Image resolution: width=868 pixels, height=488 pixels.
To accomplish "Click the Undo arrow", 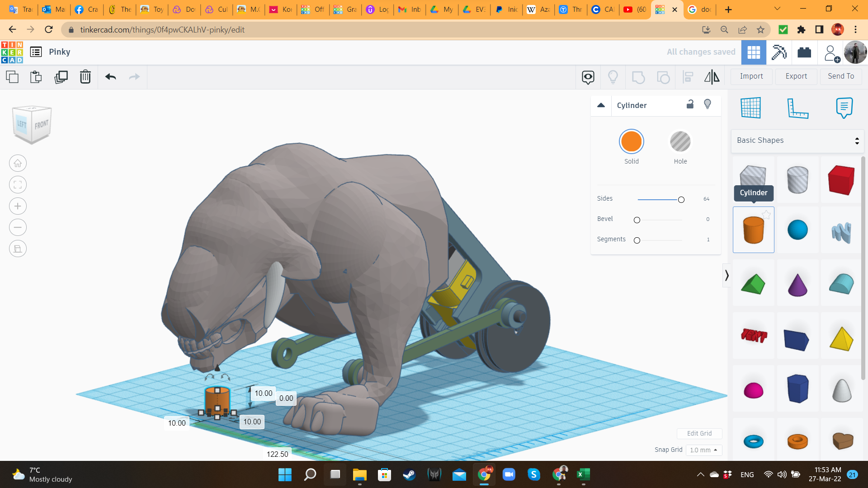I will click(110, 77).
